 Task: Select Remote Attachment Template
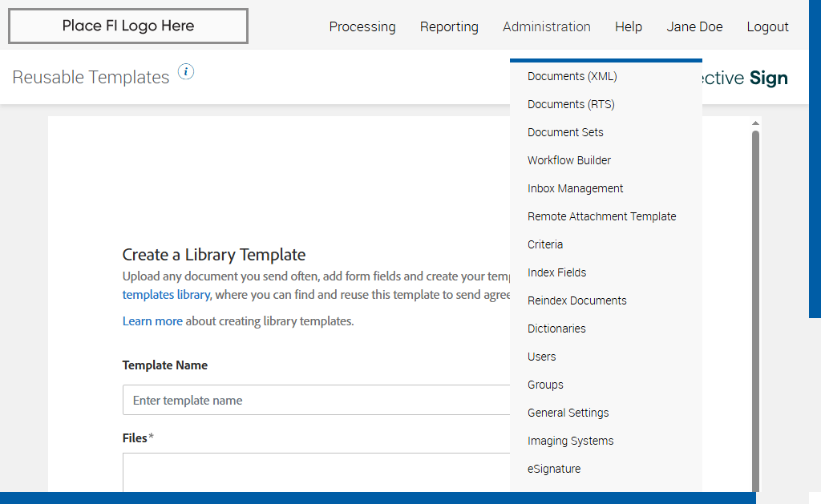pyautogui.click(x=601, y=216)
